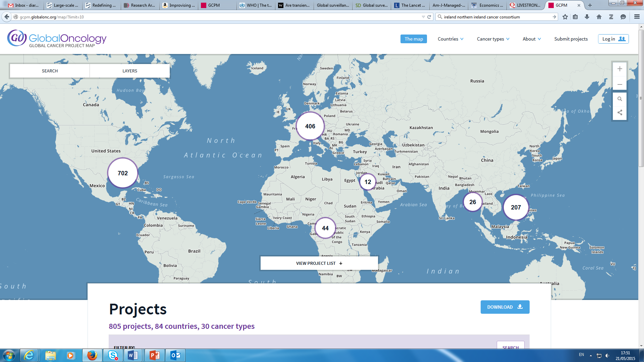The height and width of the screenshot is (362, 644).
Task: Go to the Firefox home page icon
Action: point(599,17)
